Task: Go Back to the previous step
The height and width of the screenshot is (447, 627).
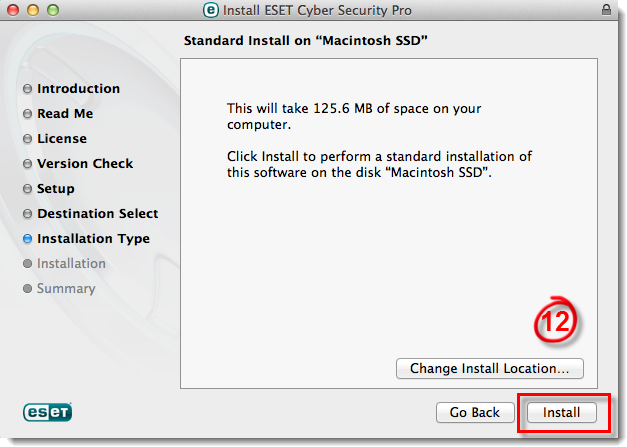Action: (x=475, y=412)
